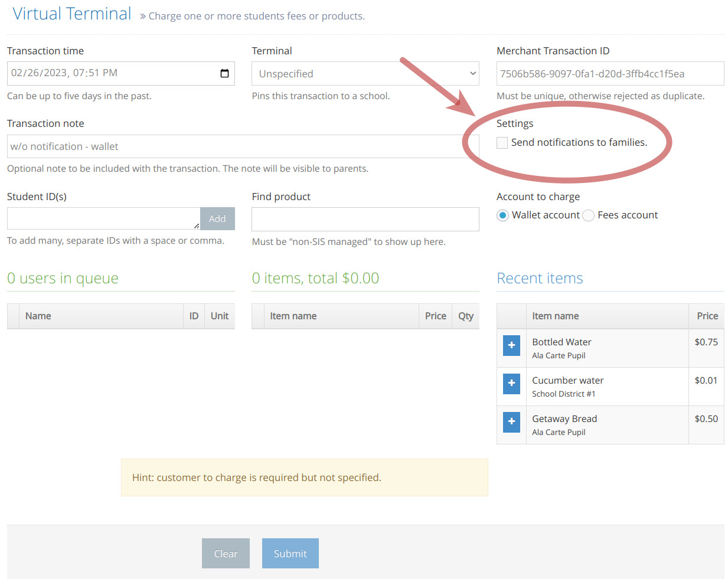Enable send notifications to families
This screenshot has height=579, width=728.
point(502,142)
